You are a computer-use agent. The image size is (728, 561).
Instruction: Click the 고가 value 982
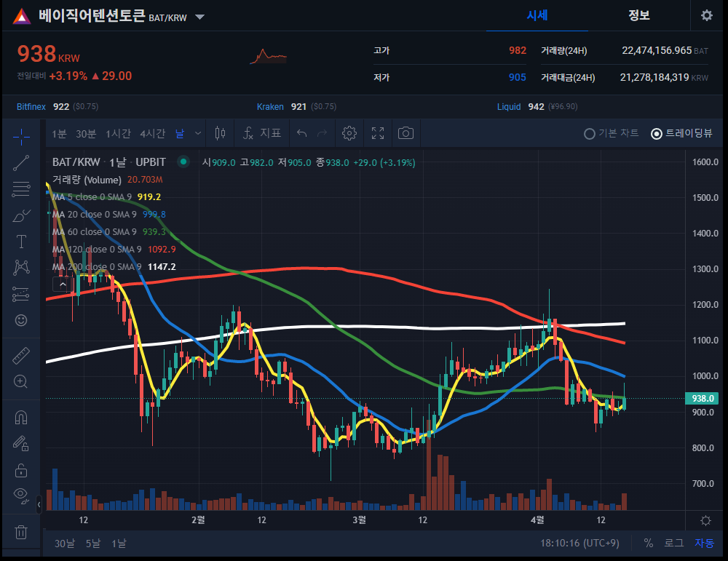click(517, 50)
